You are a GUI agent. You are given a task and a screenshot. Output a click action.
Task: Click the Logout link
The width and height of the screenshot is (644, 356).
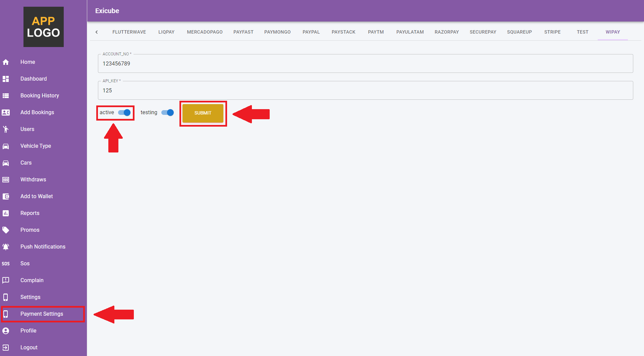(x=29, y=347)
